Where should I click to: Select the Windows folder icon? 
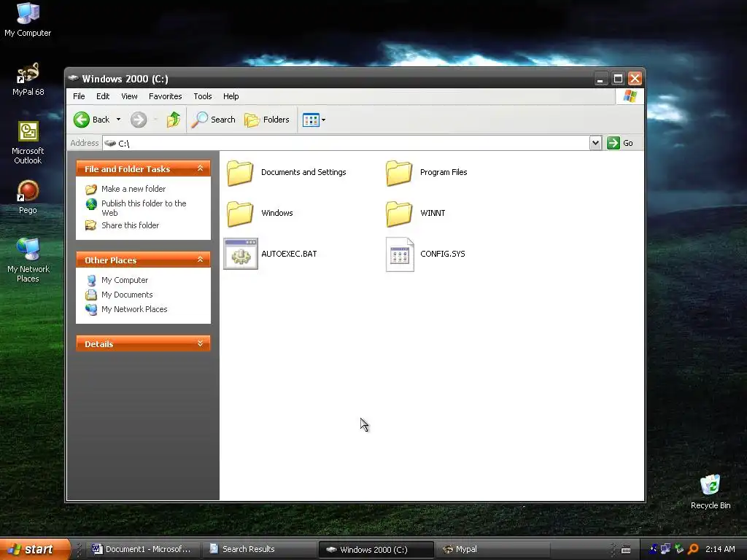[240, 214]
